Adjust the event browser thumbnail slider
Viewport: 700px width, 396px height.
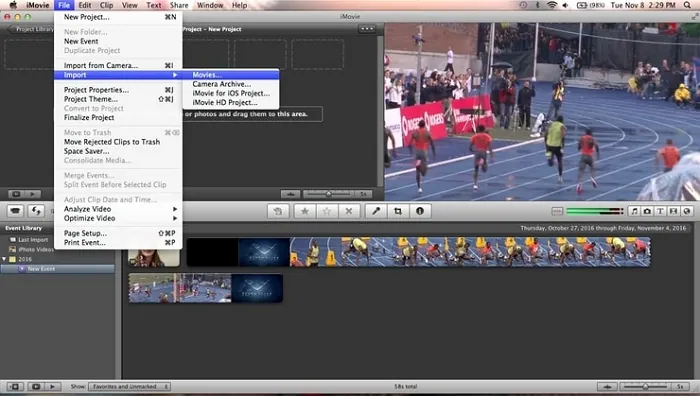point(645,387)
